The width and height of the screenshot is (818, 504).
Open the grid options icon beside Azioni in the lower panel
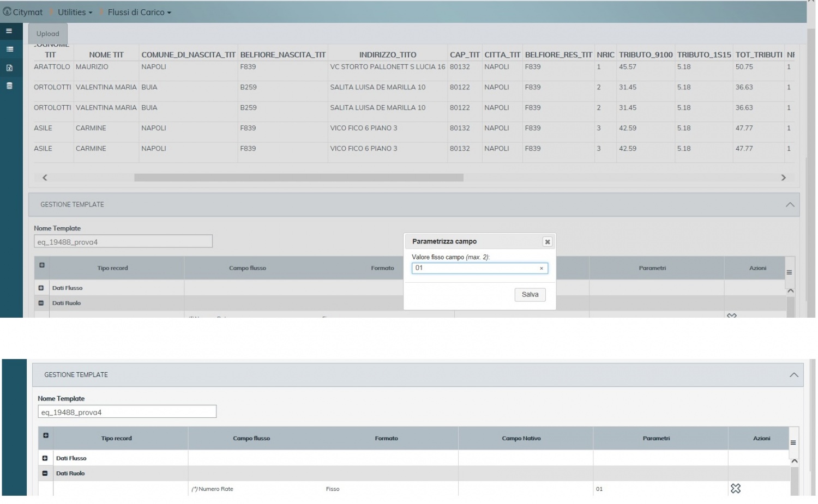click(x=793, y=442)
